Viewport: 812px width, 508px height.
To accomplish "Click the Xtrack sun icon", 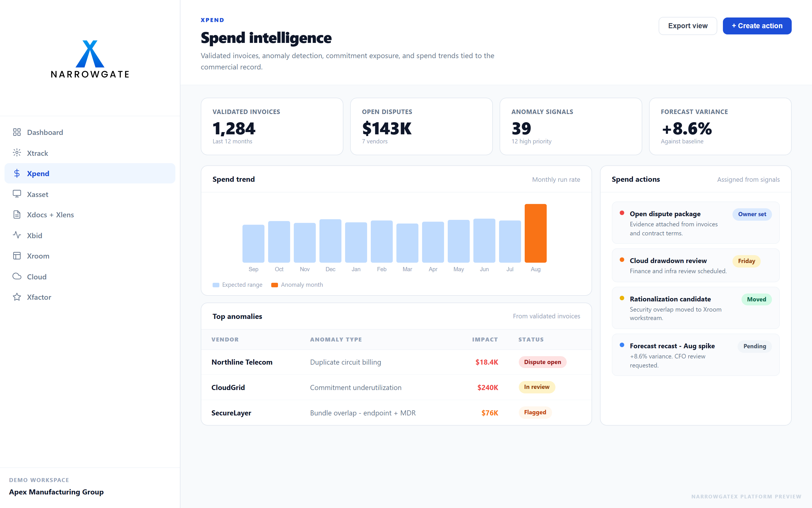I will [17, 153].
